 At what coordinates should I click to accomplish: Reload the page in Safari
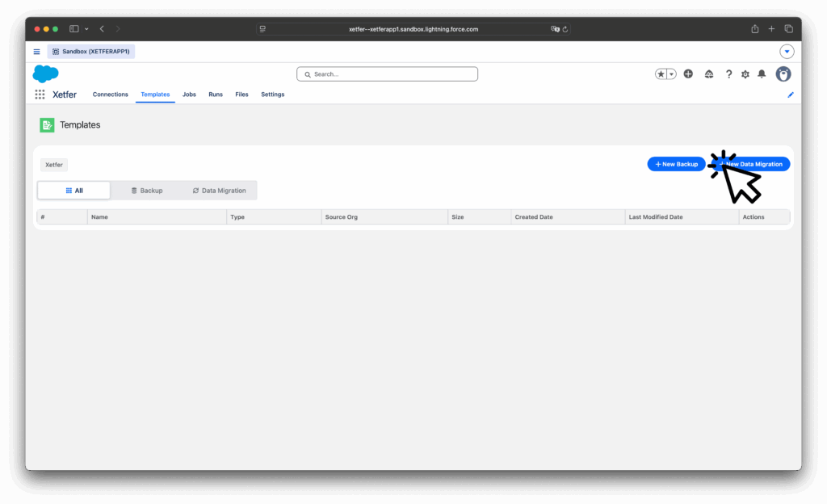point(565,29)
